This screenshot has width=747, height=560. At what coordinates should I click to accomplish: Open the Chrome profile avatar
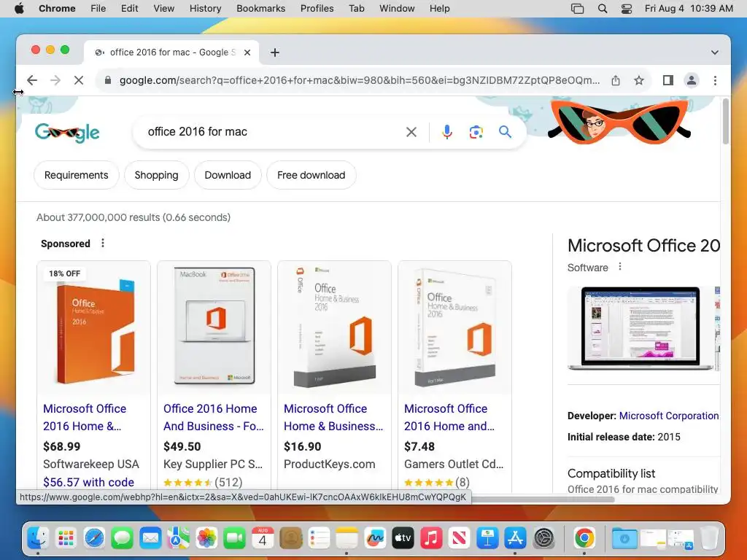pos(692,80)
